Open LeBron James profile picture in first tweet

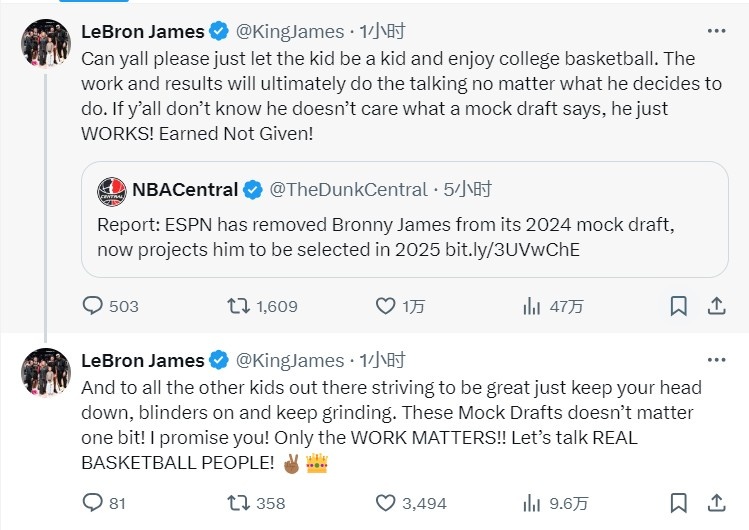pos(46,43)
